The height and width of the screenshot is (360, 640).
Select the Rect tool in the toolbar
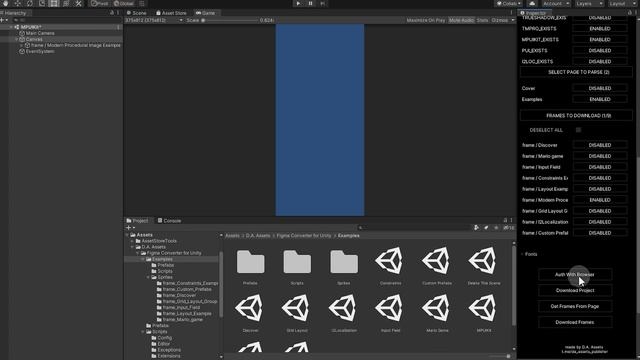54,3
